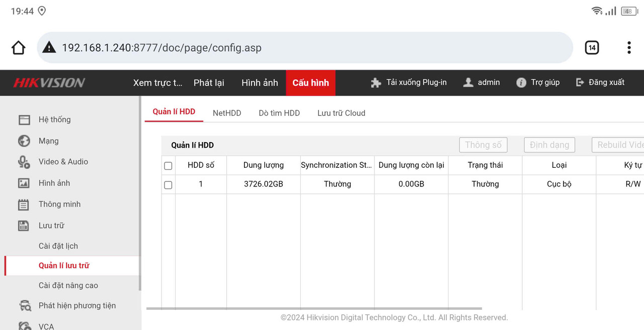Click Tải xuống Plug-in link
644x330 pixels.
point(416,82)
